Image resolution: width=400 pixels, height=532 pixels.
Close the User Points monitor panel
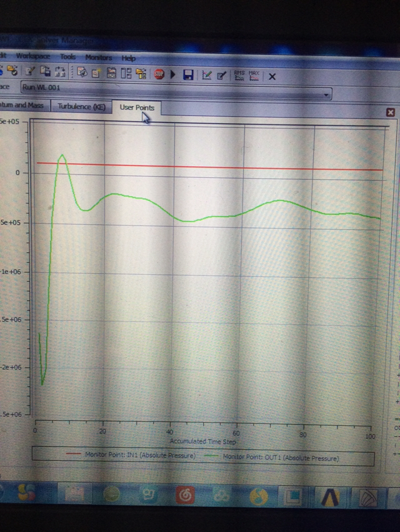(x=390, y=112)
